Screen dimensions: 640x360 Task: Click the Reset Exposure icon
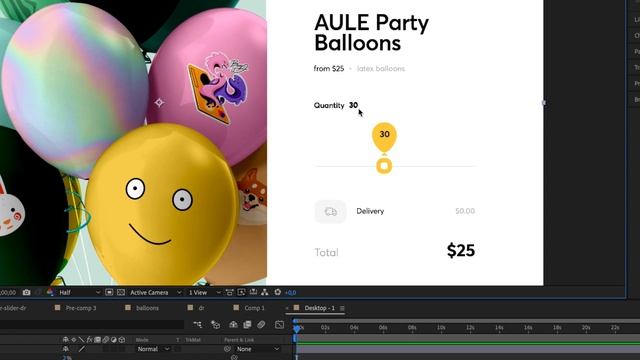(278, 292)
